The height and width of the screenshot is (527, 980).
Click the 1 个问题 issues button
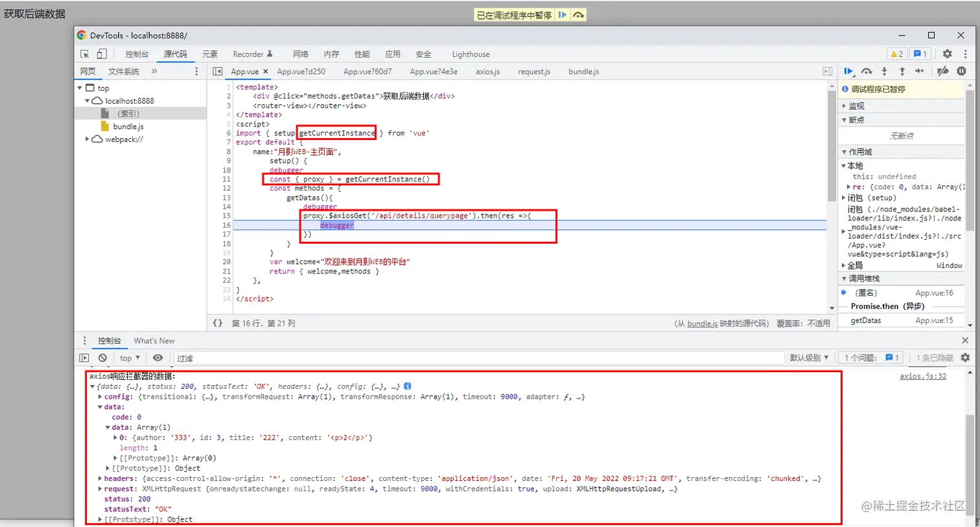tap(872, 358)
